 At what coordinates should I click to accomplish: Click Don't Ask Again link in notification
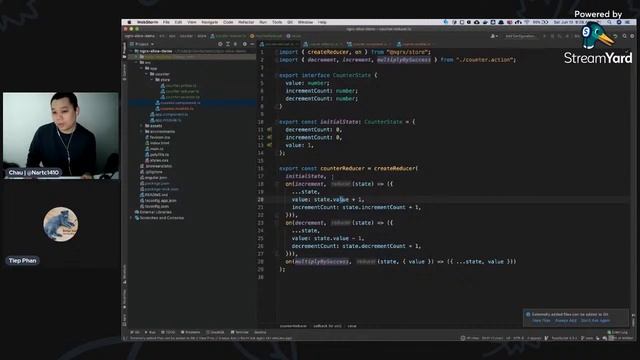[x=595, y=320]
